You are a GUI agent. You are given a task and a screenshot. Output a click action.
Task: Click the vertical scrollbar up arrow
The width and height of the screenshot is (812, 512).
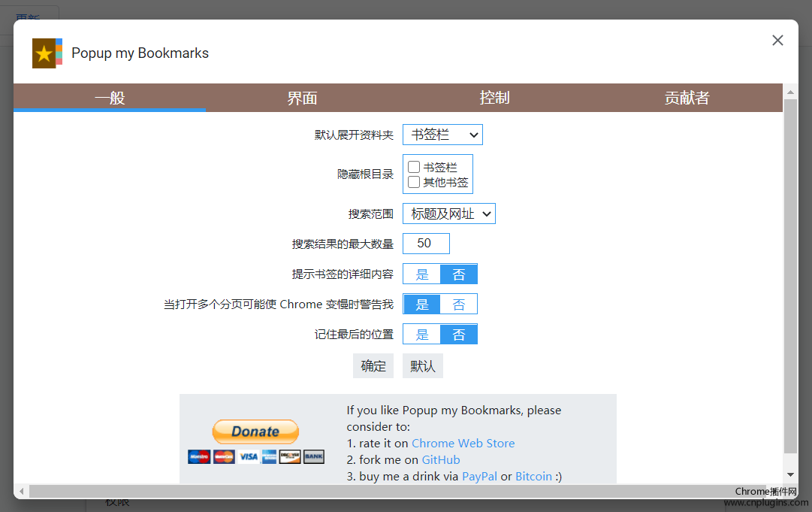790,92
